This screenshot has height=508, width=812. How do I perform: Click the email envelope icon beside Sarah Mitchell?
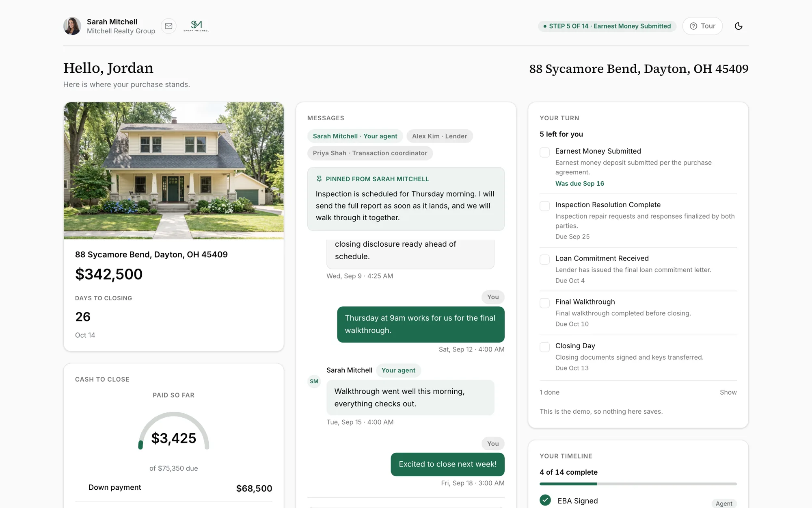click(168, 26)
